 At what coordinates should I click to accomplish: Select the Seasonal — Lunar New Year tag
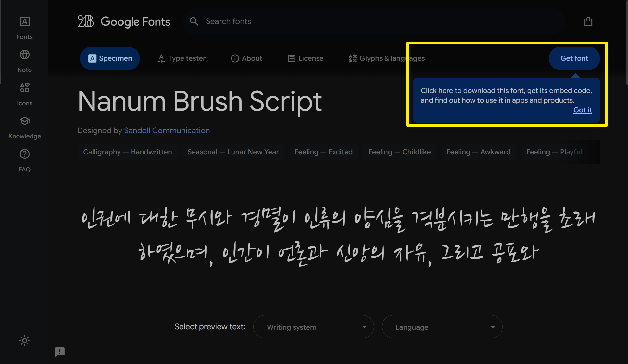(x=233, y=152)
